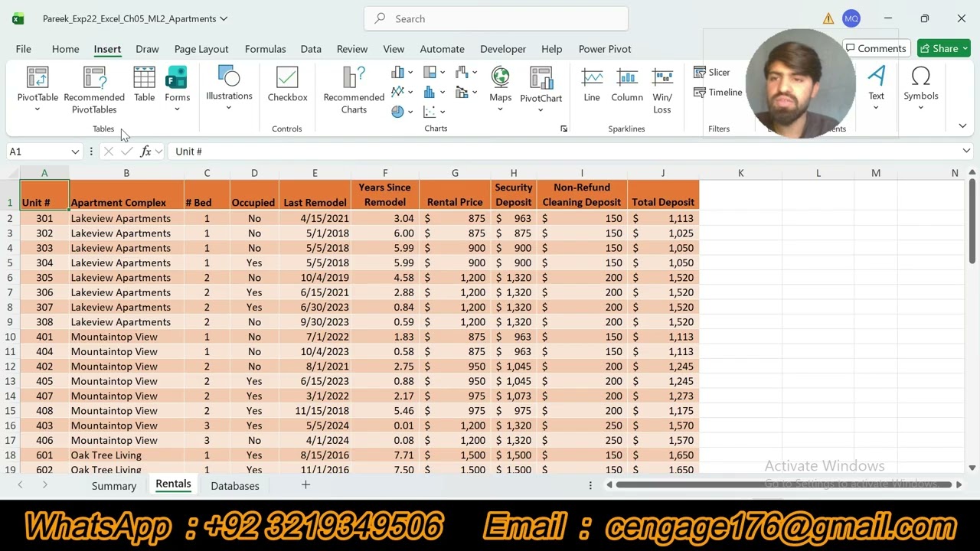Click the vertical scrollbar thumb

tap(972, 222)
